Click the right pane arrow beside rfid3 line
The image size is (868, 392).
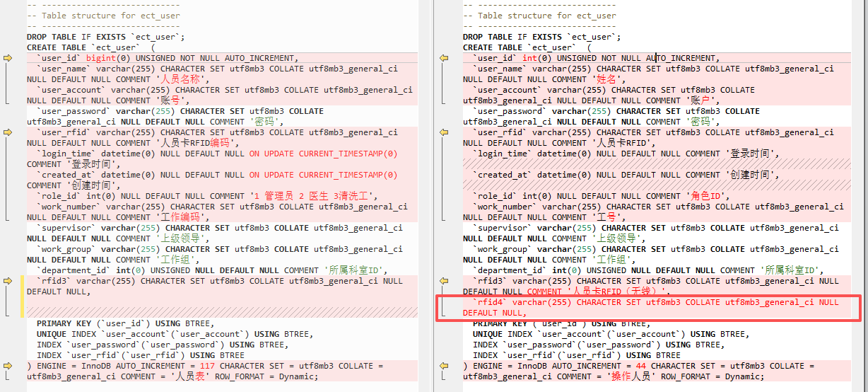[444, 281]
